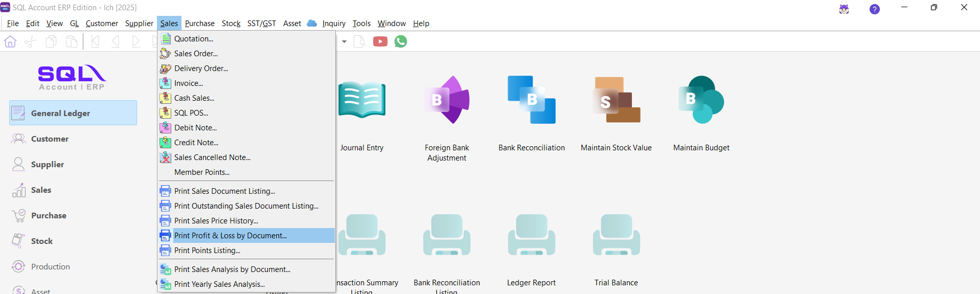Select General Ledger in the sidebar
The image size is (980, 294).
tap(73, 113)
